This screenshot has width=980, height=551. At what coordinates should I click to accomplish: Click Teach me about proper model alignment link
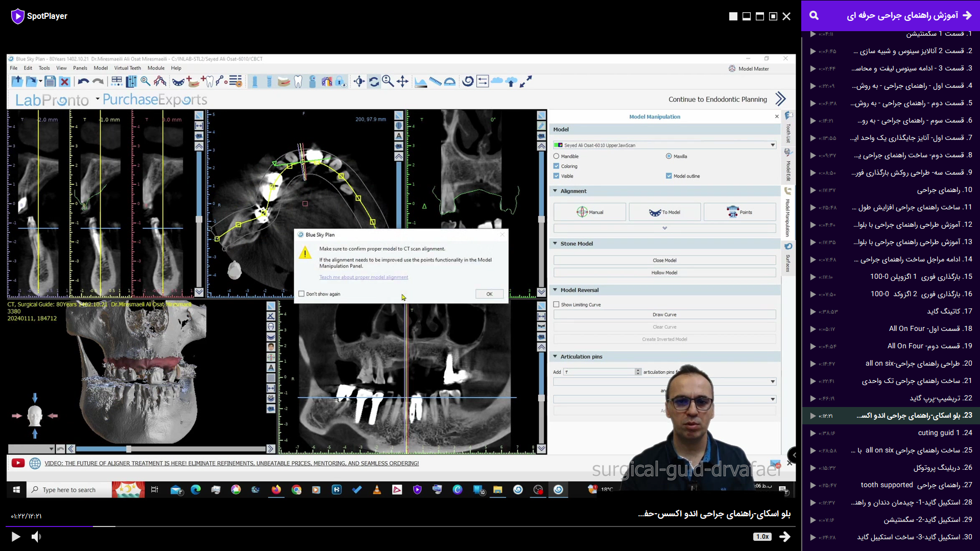click(x=364, y=277)
